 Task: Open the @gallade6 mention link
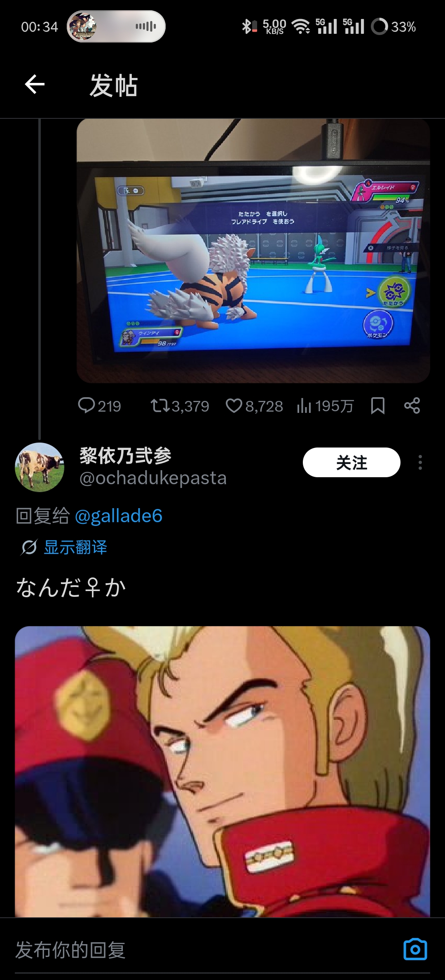point(119,516)
